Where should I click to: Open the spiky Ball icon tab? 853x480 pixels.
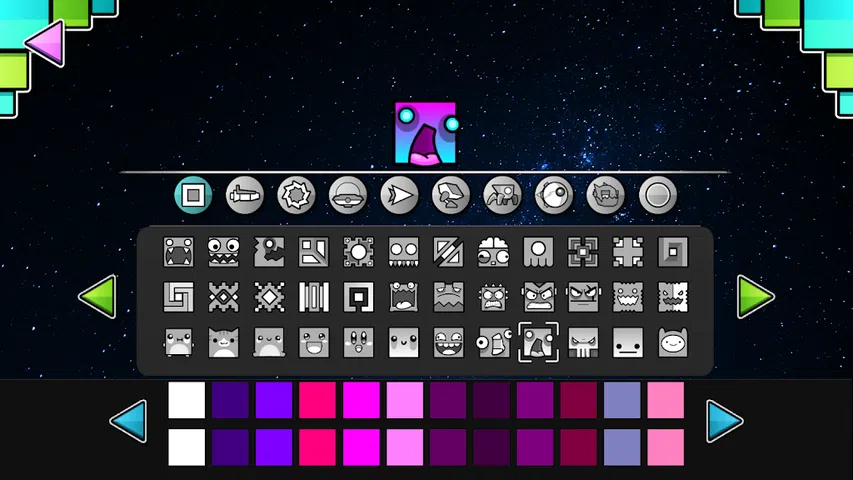coord(296,195)
